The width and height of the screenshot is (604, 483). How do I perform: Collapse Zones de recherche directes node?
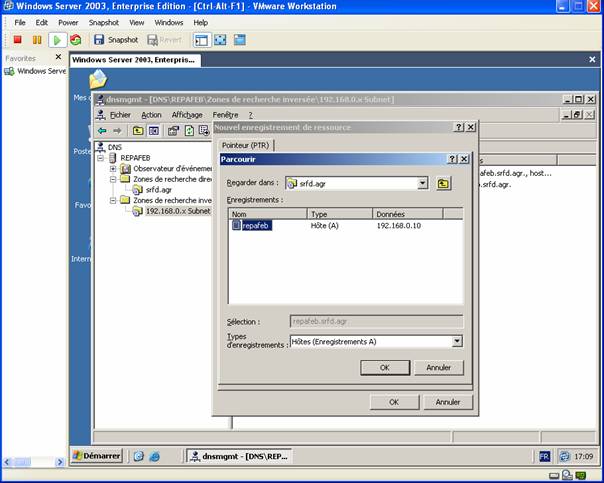112,179
